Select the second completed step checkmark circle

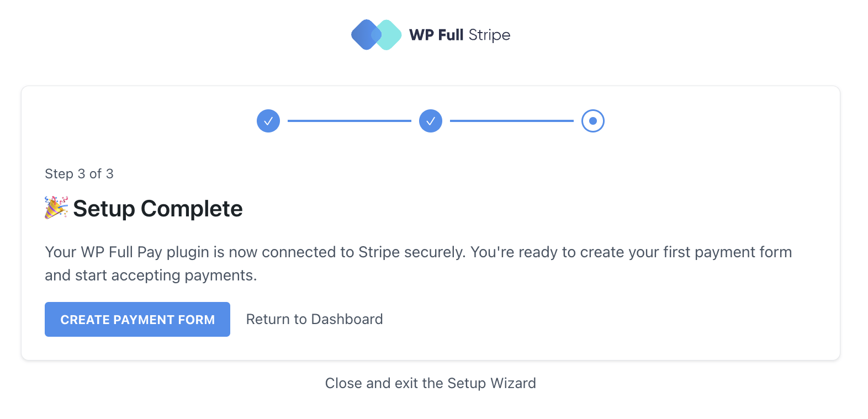[x=431, y=121]
